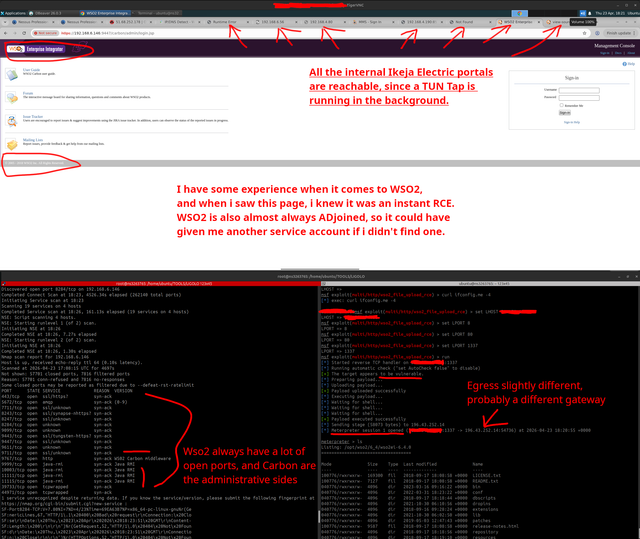This screenshot has width=640, height=539.
Task: Open the first Nessus Professional tab
Action: (32, 22)
